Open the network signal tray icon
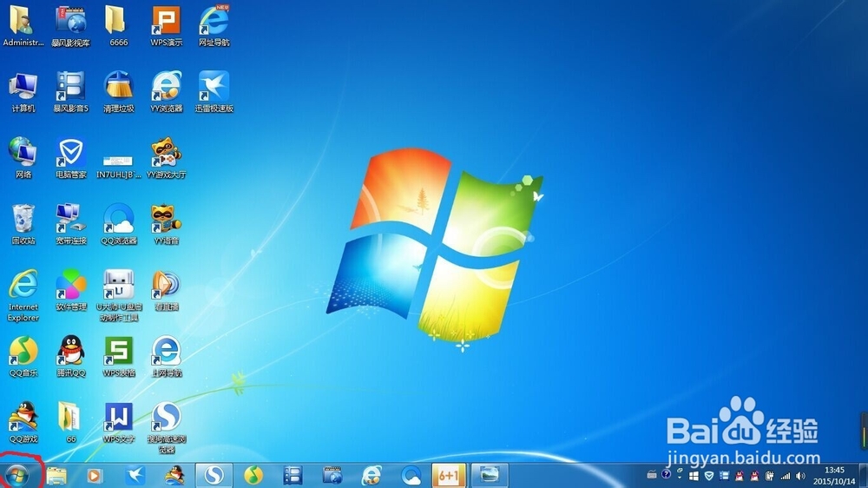This screenshot has width=868, height=488. (786, 476)
